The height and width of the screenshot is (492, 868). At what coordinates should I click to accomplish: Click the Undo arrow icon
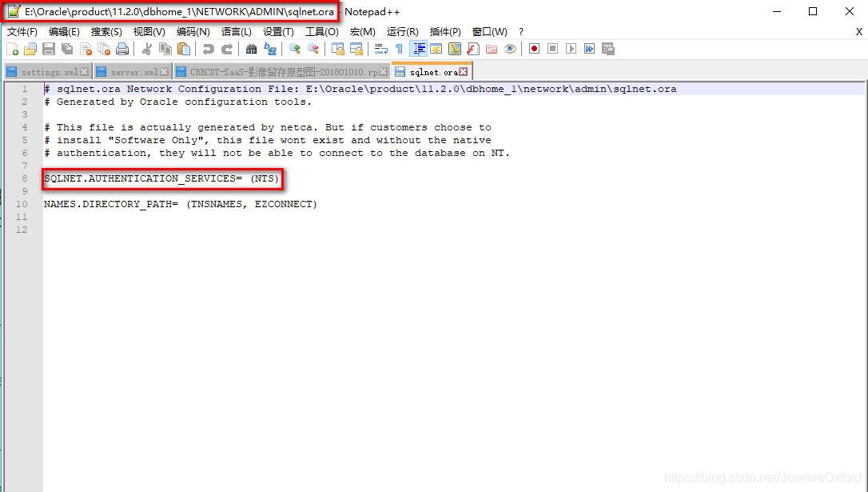209,49
